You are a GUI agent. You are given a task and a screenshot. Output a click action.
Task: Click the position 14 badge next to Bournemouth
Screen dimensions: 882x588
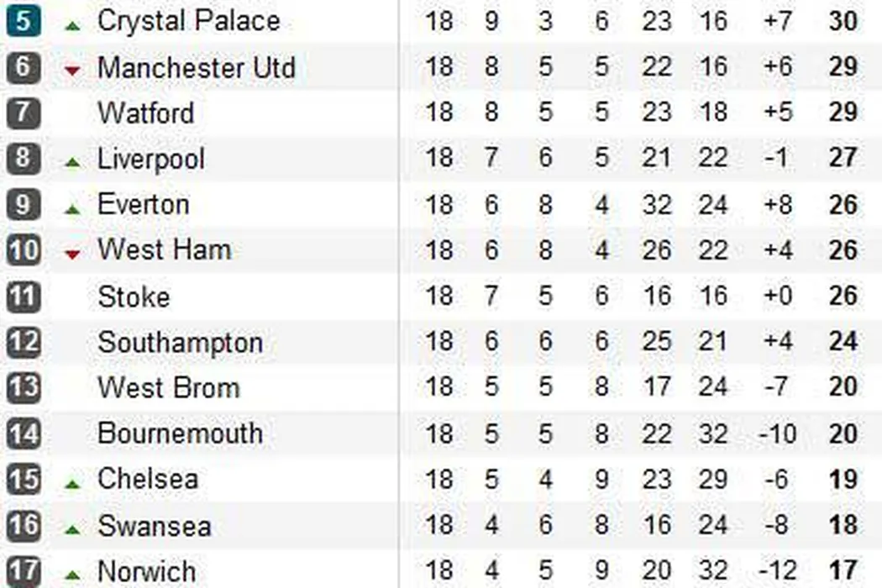pyautogui.click(x=23, y=433)
